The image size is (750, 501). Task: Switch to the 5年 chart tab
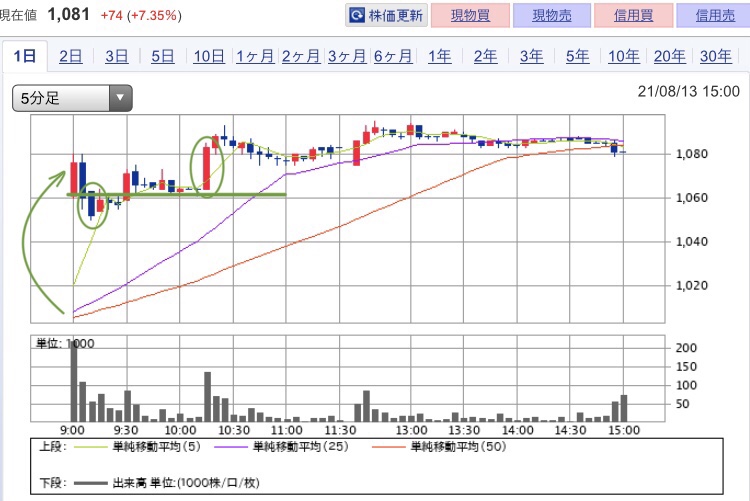[577, 56]
